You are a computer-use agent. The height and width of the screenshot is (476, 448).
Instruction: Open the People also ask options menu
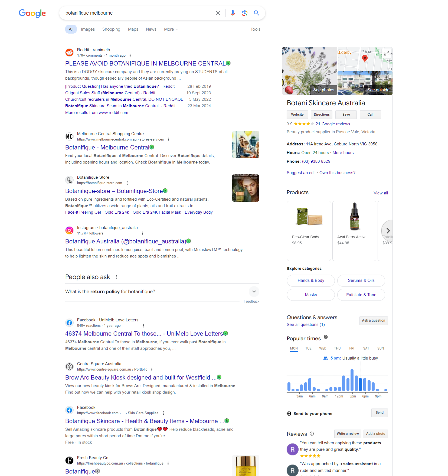click(x=116, y=277)
